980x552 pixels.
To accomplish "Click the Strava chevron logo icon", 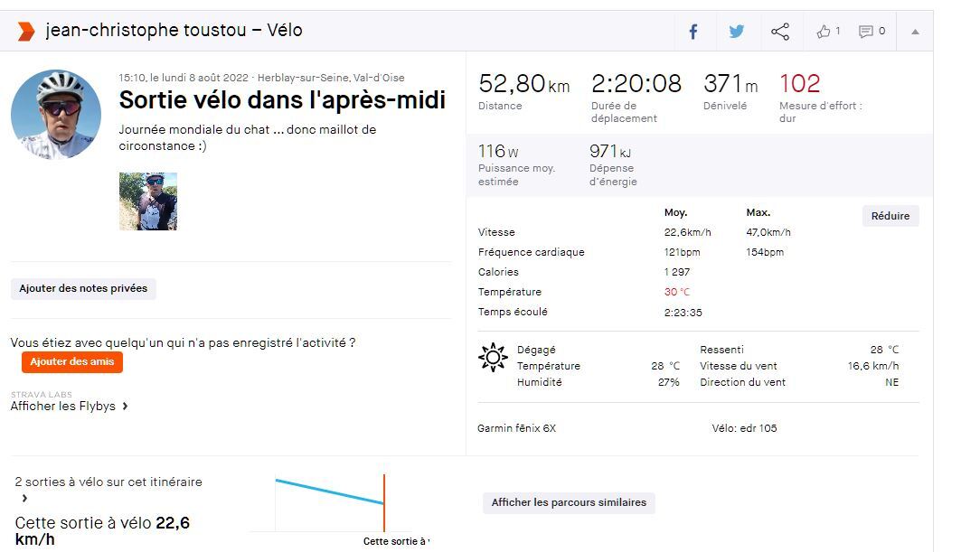I will [25, 31].
